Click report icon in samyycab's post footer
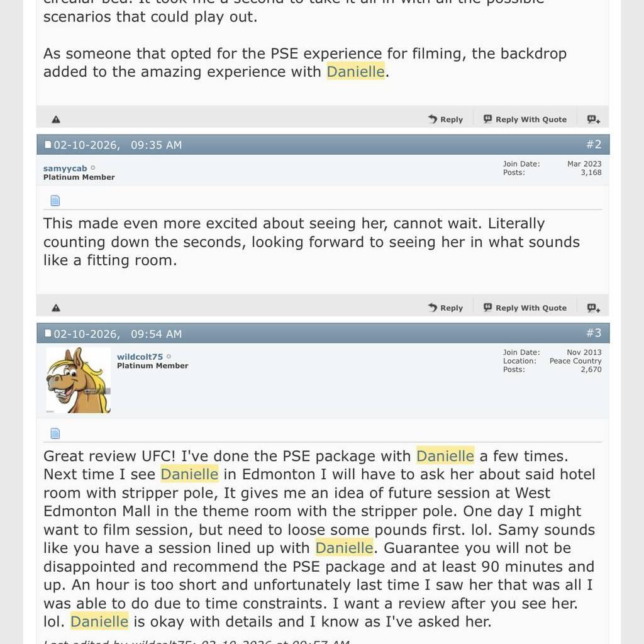This screenshot has width=644, height=644. (x=56, y=308)
